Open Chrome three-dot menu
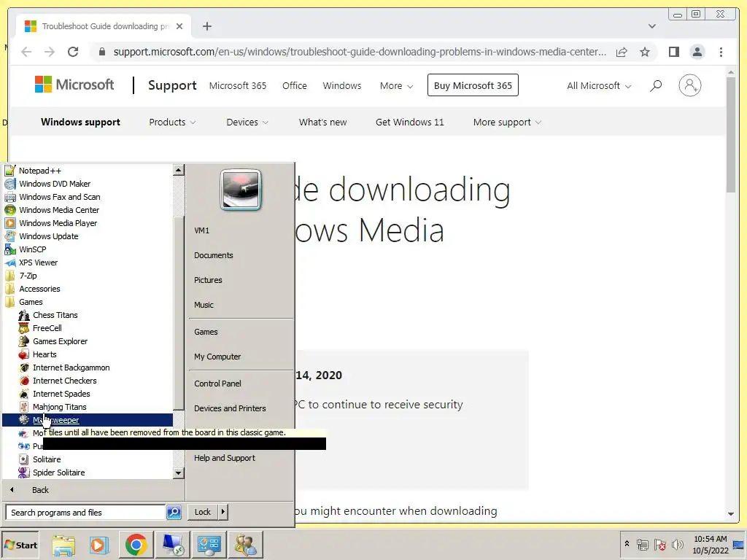Viewport: 747px width, 560px height. [x=721, y=52]
